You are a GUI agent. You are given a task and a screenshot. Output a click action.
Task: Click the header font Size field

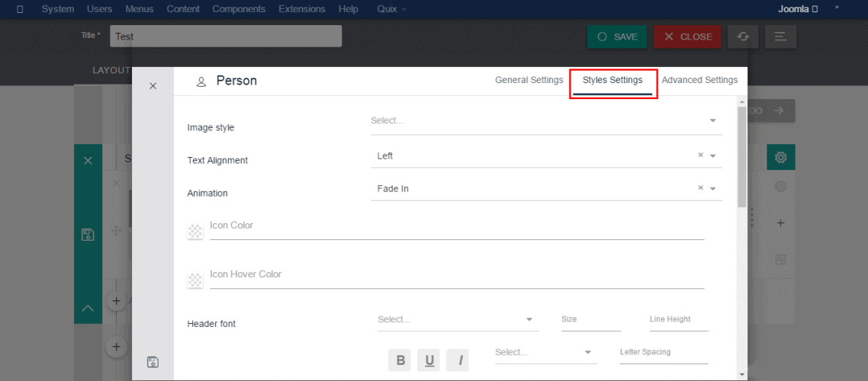tap(590, 320)
